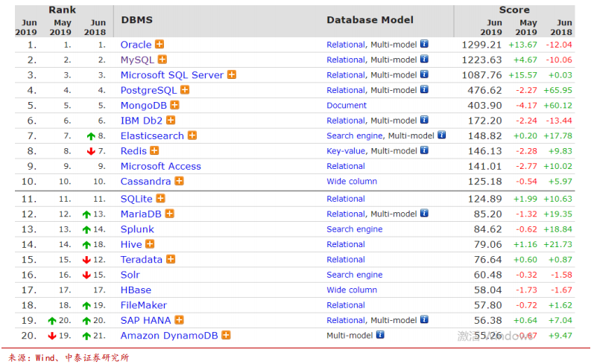Expand the Cassandra entry via its plus icon
The width and height of the screenshot is (594, 364).
(179, 181)
